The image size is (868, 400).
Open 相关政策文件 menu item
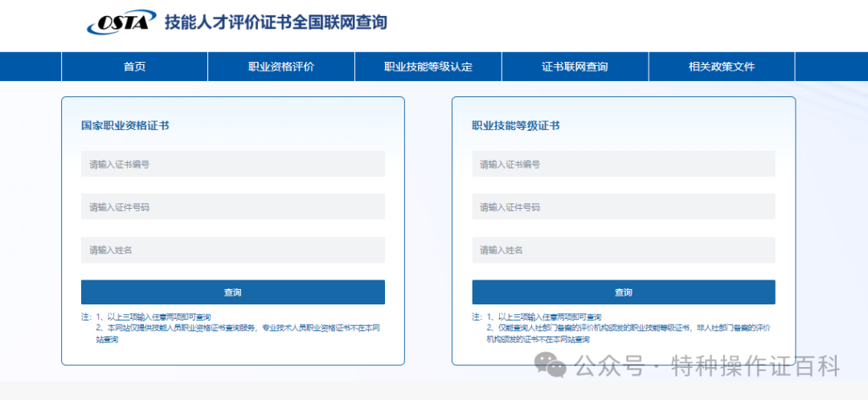[x=722, y=67]
